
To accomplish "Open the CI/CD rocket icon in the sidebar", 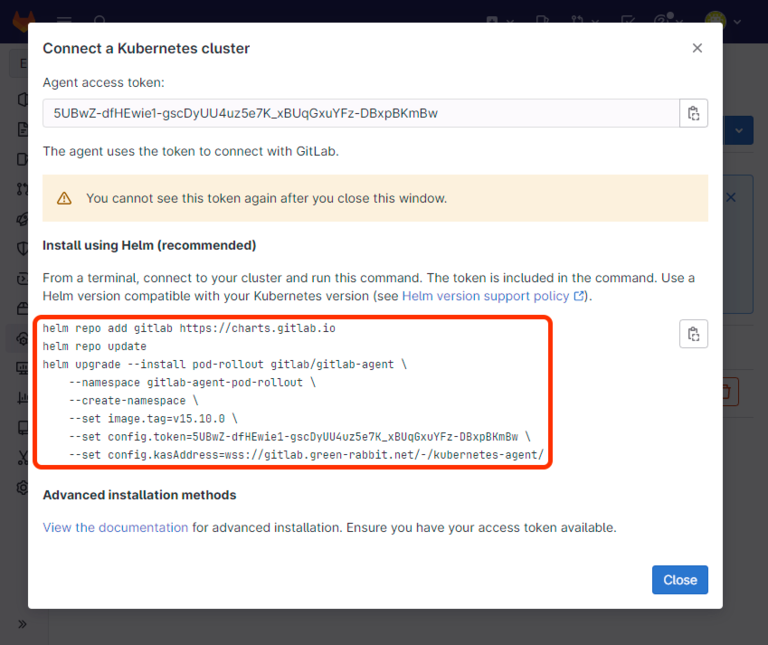I will tap(22, 219).
